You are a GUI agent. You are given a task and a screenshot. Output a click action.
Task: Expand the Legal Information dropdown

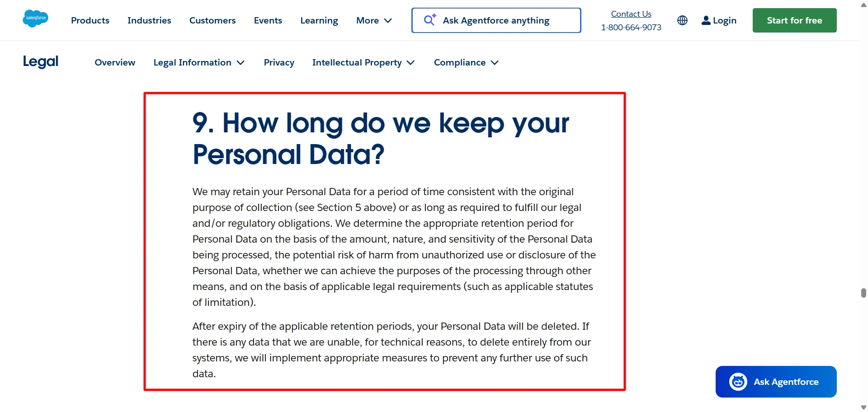199,62
